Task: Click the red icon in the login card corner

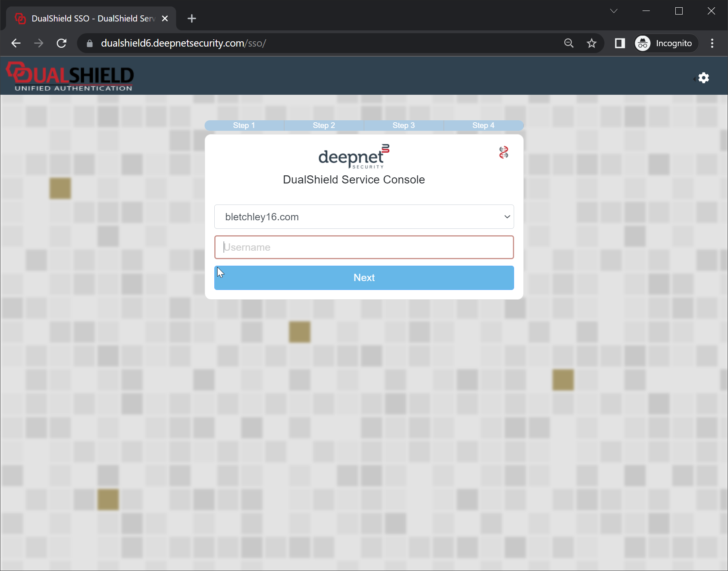Action: pos(503,152)
